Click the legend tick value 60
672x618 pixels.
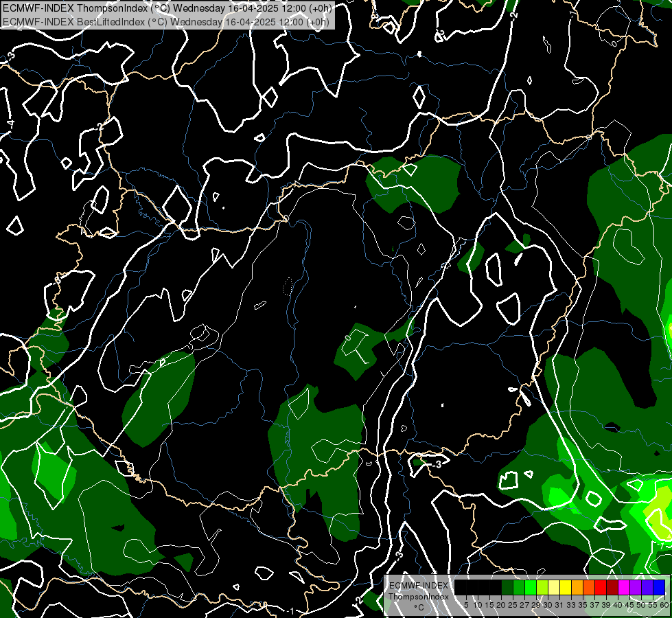(x=664, y=605)
